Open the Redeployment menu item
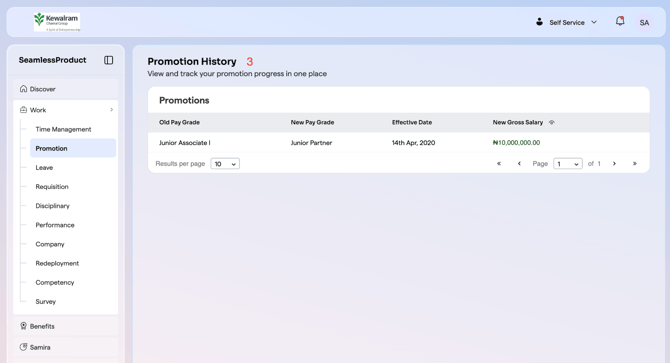The image size is (670, 363). tap(57, 263)
